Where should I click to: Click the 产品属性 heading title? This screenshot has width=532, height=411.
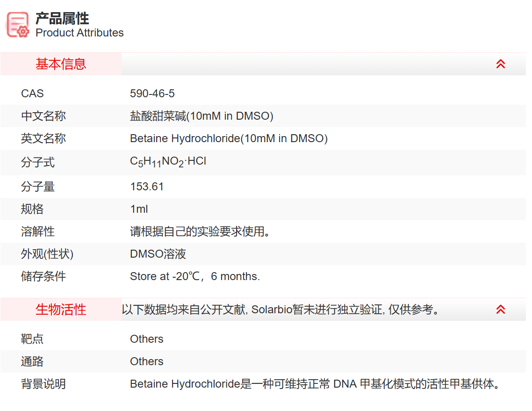pos(62,19)
